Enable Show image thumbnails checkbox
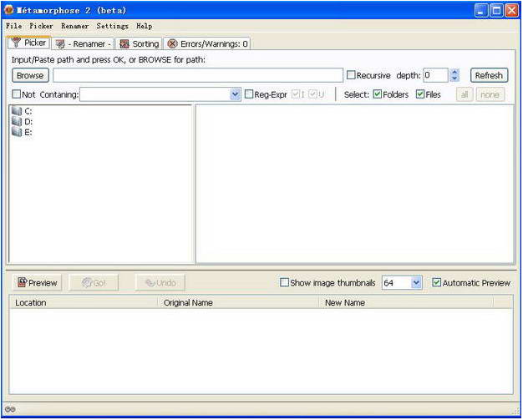Screen dimensions: 523x420 284,282
